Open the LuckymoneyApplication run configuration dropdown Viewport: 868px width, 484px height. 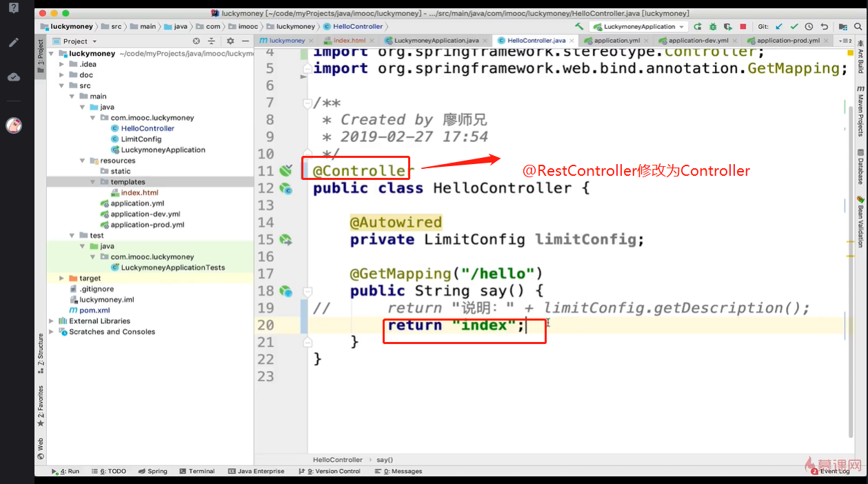coord(639,26)
